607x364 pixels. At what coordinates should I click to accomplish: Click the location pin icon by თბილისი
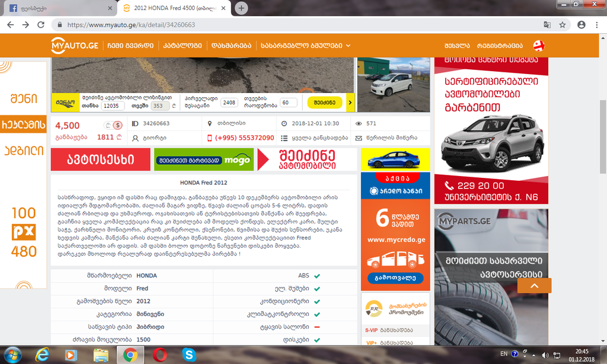click(x=209, y=123)
